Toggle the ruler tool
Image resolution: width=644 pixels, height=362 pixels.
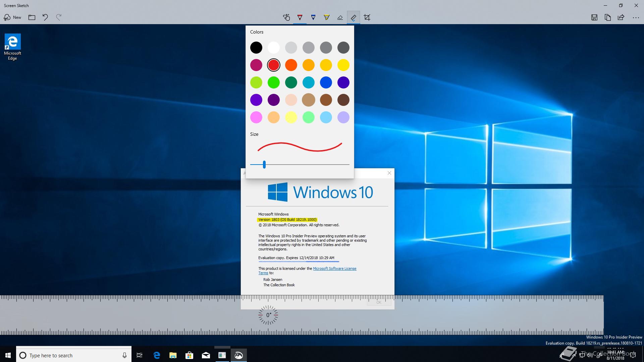click(354, 17)
